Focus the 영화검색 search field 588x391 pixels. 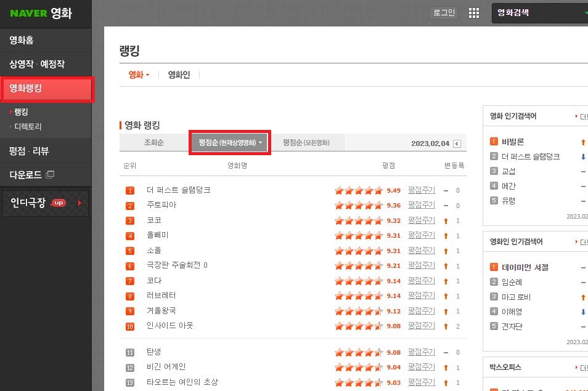tap(540, 13)
